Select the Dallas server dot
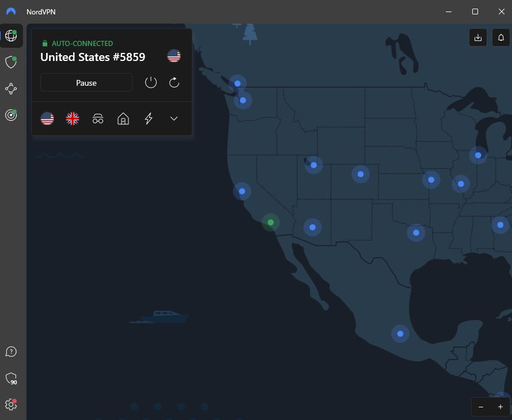 point(416,233)
